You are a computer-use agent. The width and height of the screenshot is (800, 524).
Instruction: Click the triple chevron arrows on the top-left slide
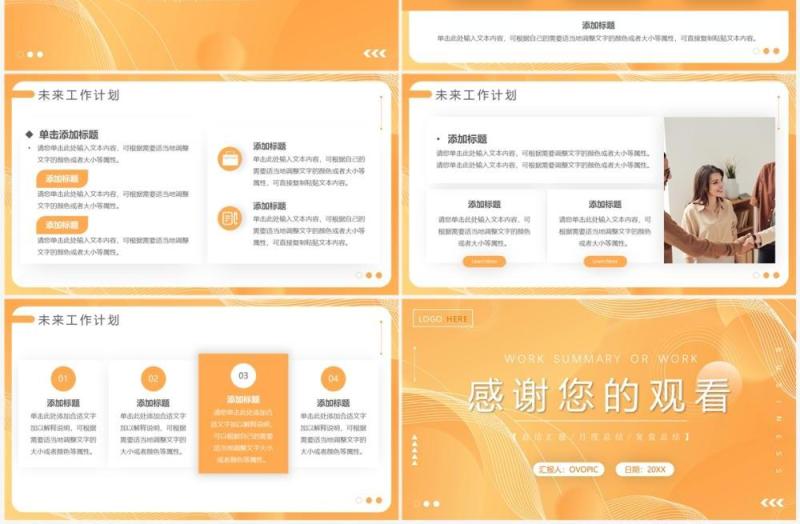374,54
